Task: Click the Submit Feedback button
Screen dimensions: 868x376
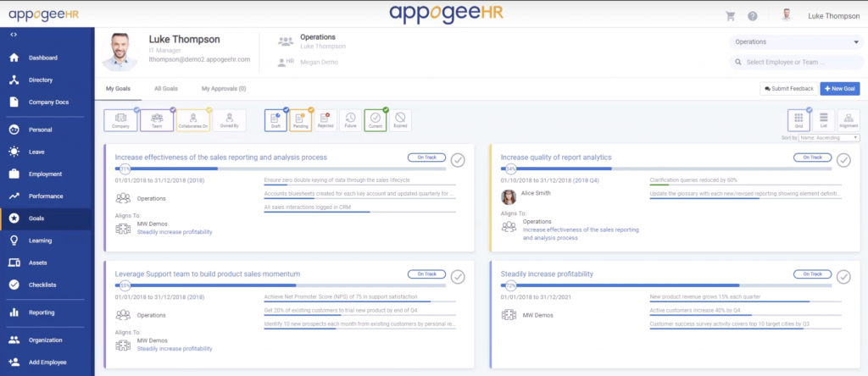Action: (x=789, y=88)
